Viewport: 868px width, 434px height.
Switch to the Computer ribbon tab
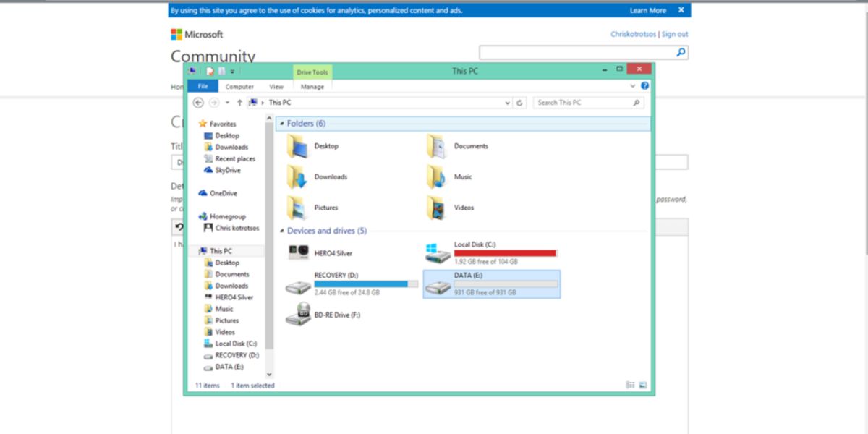(x=239, y=86)
